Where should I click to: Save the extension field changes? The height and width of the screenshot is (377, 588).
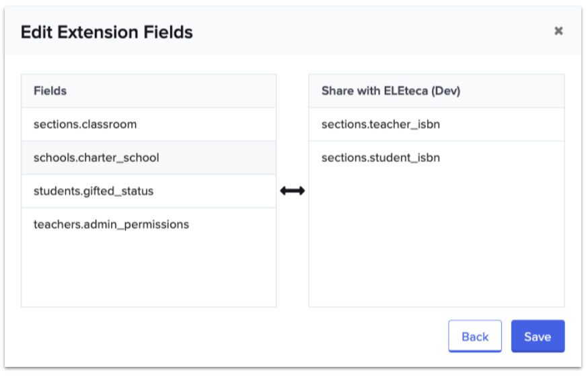(x=538, y=337)
